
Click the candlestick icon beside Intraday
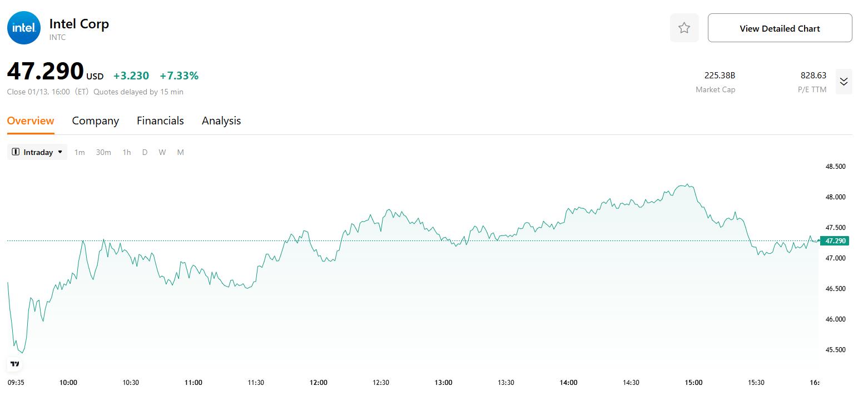(16, 152)
